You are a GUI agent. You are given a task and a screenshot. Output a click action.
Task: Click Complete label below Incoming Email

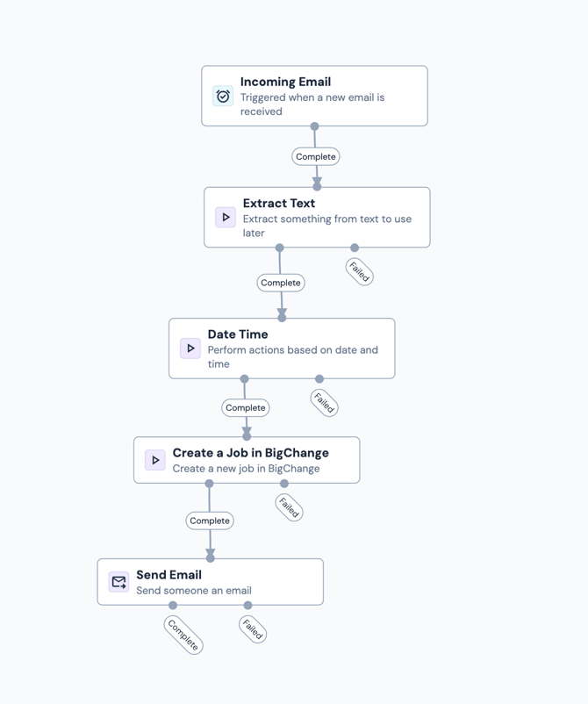(x=316, y=156)
